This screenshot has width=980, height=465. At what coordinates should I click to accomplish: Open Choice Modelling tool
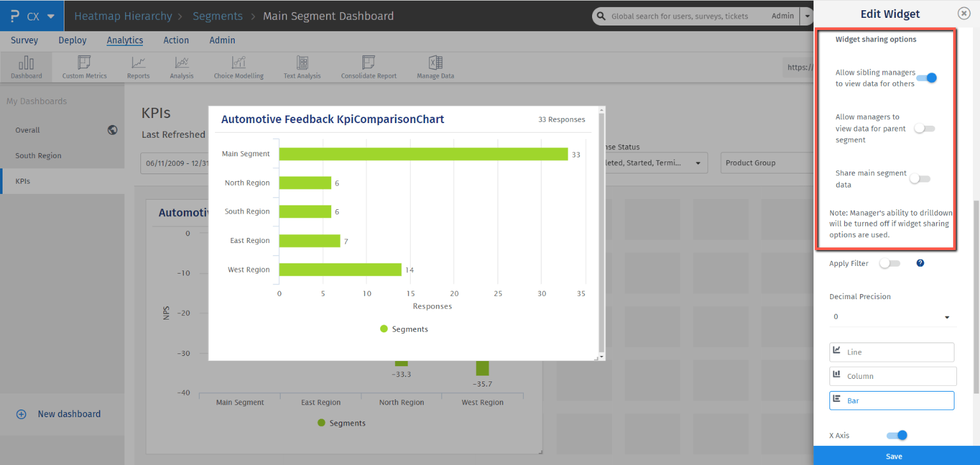pyautogui.click(x=239, y=67)
